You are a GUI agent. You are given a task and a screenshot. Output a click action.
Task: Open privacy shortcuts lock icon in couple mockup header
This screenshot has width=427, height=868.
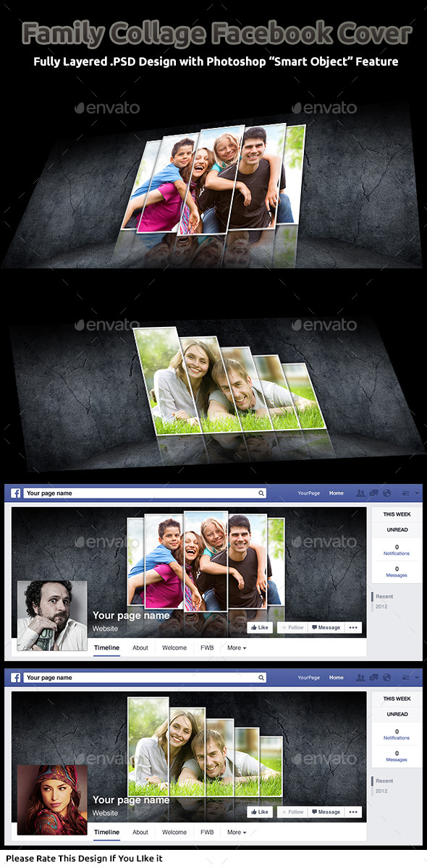click(405, 678)
